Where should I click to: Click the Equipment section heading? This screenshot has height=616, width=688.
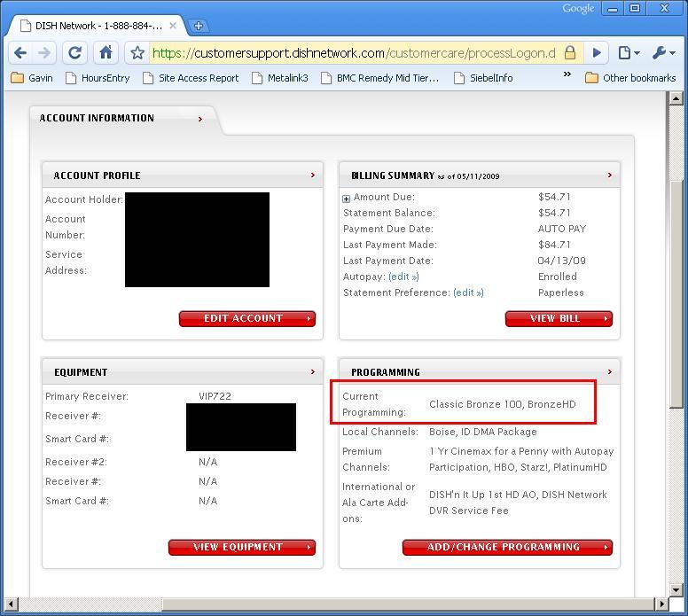pyautogui.click(x=81, y=372)
